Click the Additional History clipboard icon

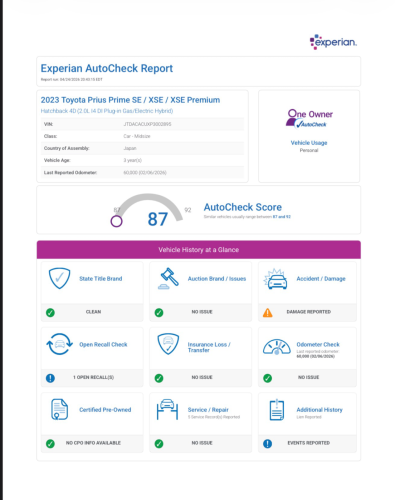277,410
